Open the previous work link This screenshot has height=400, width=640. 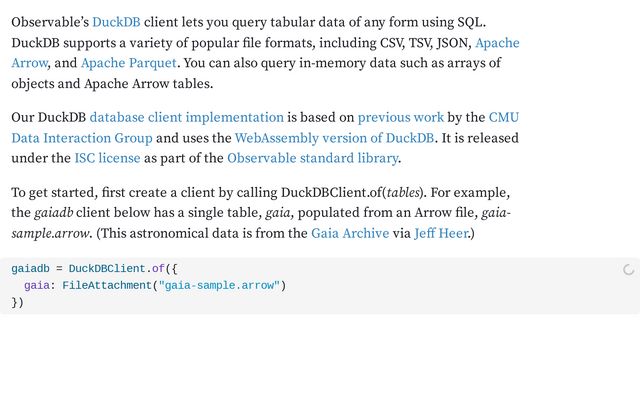coord(401,117)
